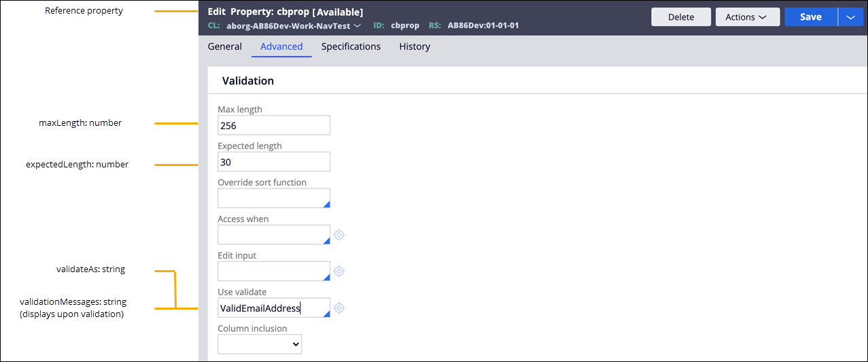Open the Actions menu

(x=747, y=17)
